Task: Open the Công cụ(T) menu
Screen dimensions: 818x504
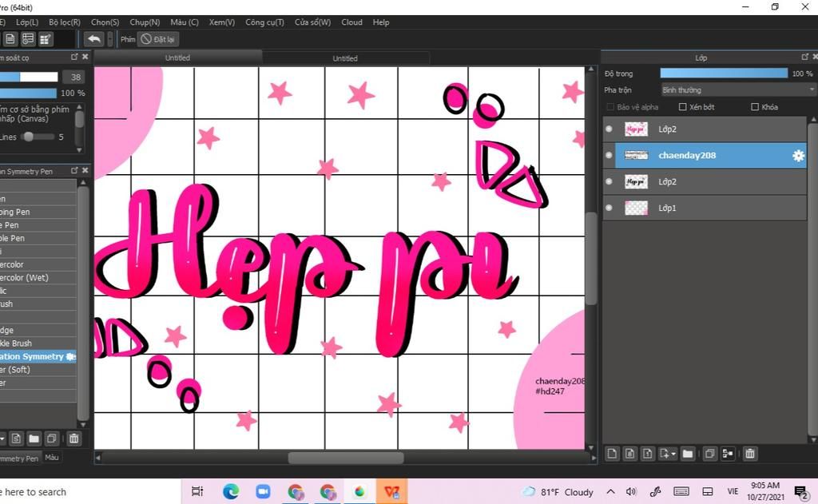Action: pyautogui.click(x=264, y=22)
